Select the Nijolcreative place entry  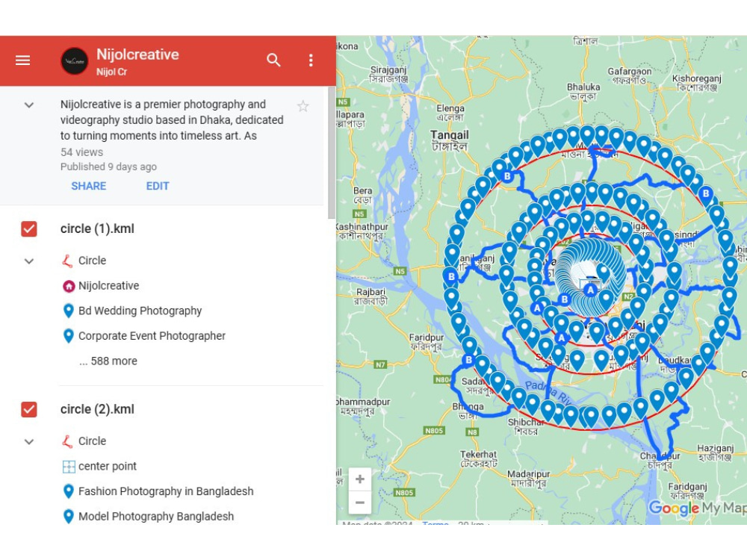[108, 286]
